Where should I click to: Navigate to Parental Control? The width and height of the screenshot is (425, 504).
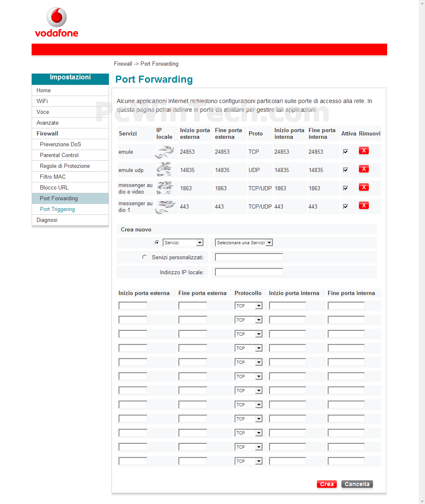point(70,155)
